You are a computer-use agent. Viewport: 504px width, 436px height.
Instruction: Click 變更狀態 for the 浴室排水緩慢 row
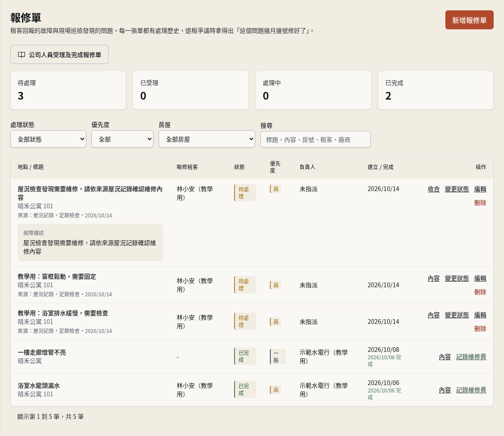tap(457, 315)
